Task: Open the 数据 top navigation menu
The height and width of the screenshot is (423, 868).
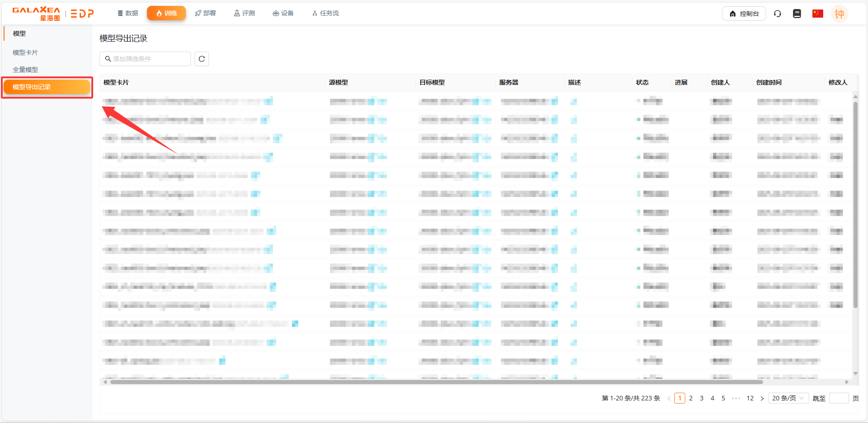Action: [x=128, y=13]
